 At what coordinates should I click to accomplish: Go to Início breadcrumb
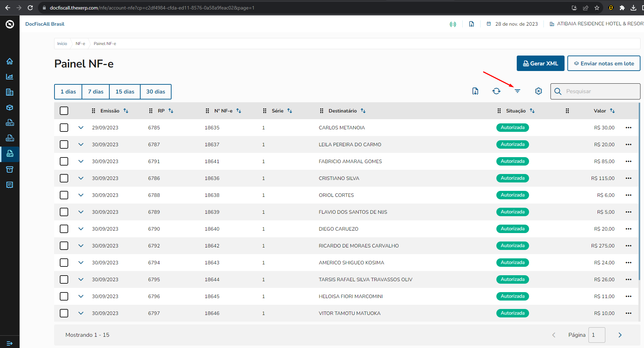click(x=62, y=44)
